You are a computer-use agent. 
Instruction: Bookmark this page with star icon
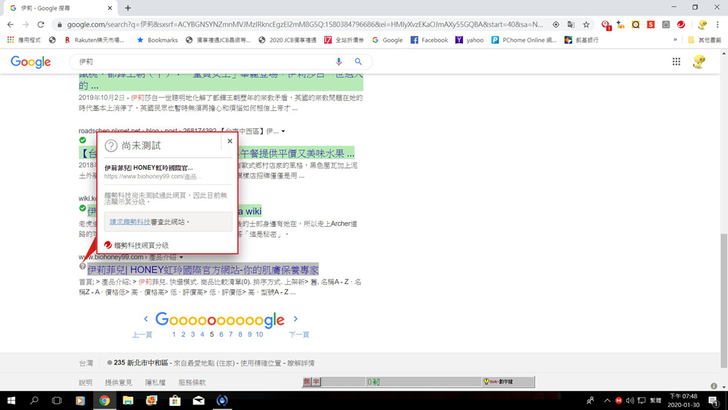(586, 25)
